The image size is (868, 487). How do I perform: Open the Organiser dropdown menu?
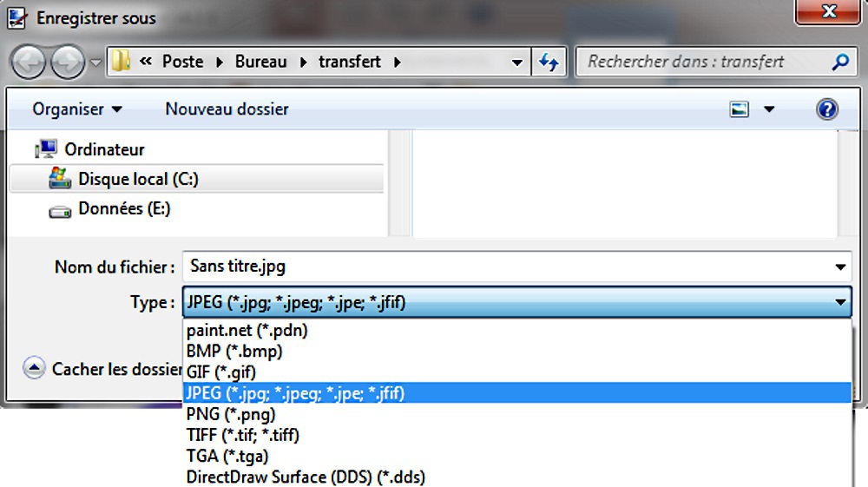coord(77,109)
